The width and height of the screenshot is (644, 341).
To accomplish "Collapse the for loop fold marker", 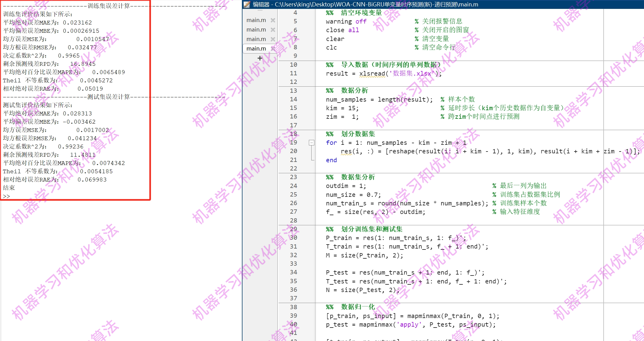I will (311, 143).
